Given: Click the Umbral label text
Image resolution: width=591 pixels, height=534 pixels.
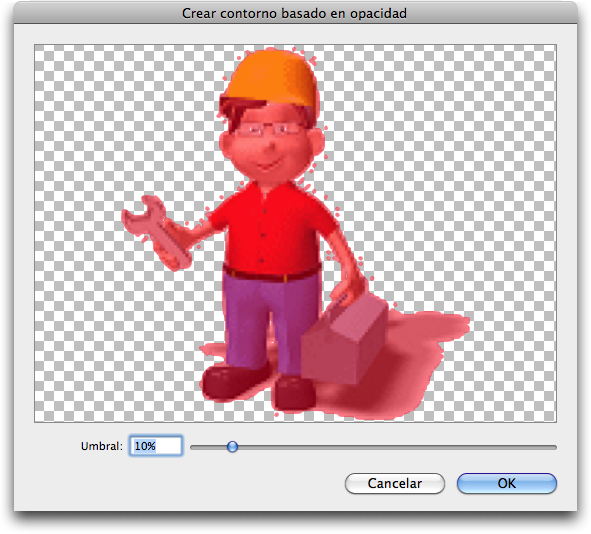Looking at the screenshot, I should 102,446.
